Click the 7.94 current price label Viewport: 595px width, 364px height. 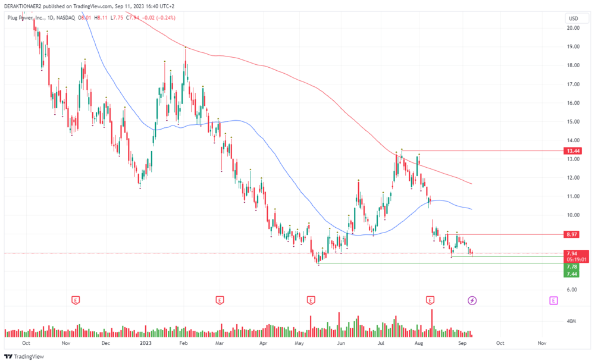pos(572,253)
